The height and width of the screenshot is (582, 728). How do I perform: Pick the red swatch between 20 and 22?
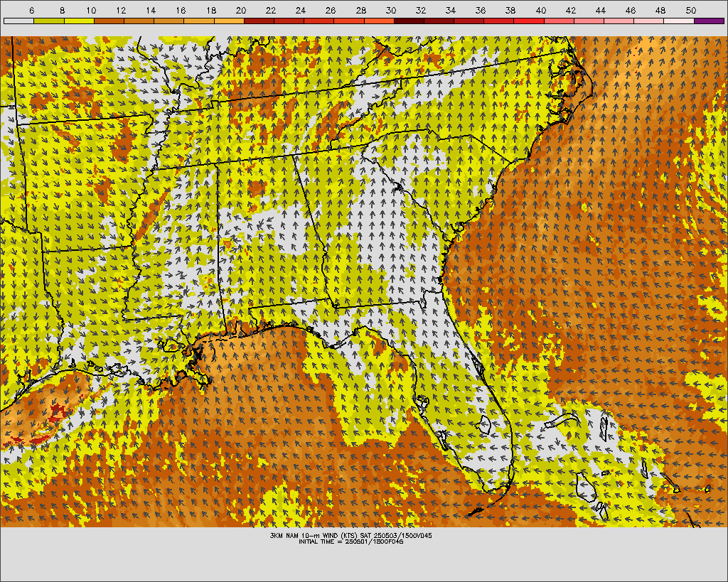(x=259, y=21)
